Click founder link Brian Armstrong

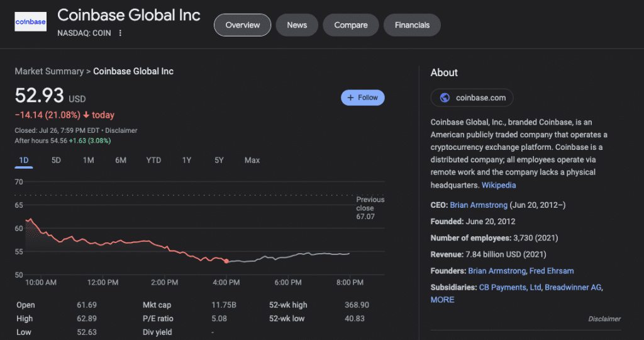[497, 271]
